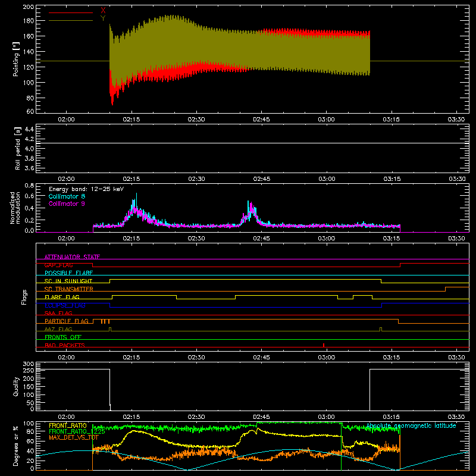
Task: Select the red X legend line sample
Action: [x=71, y=12]
